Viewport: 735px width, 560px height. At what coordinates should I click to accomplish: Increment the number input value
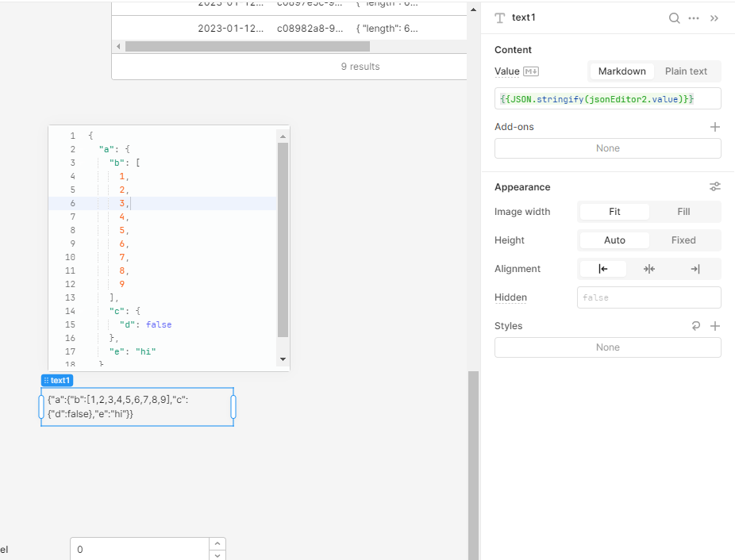click(x=217, y=543)
